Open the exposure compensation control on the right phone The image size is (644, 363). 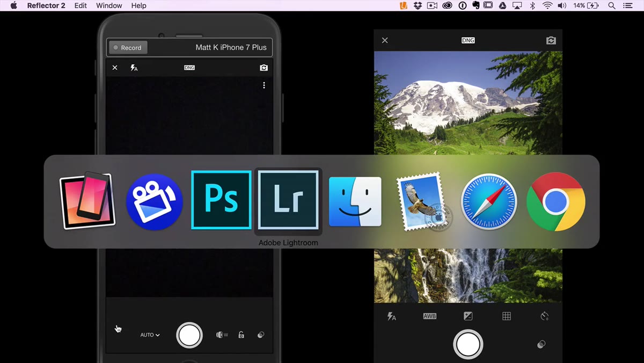coord(468,316)
